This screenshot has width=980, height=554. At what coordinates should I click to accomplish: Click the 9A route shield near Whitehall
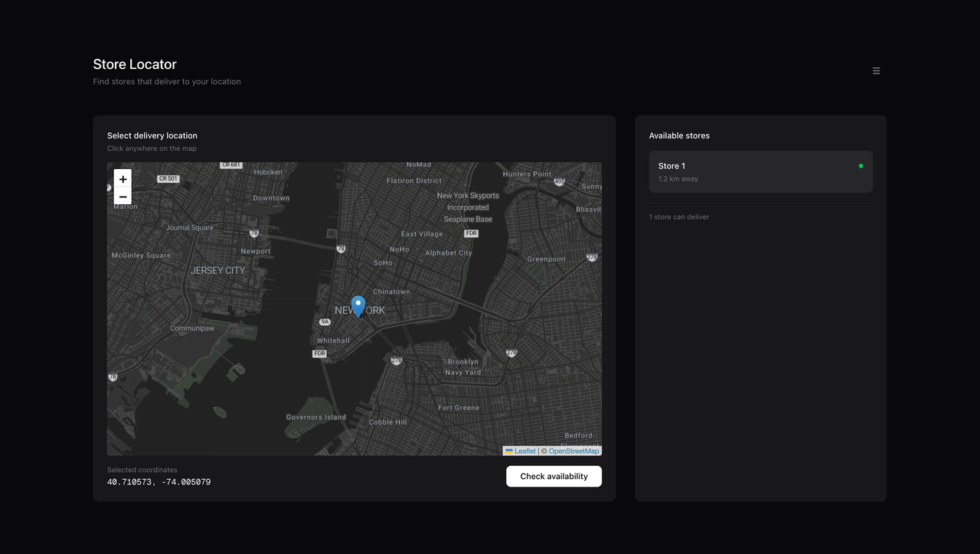tap(324, 321)
